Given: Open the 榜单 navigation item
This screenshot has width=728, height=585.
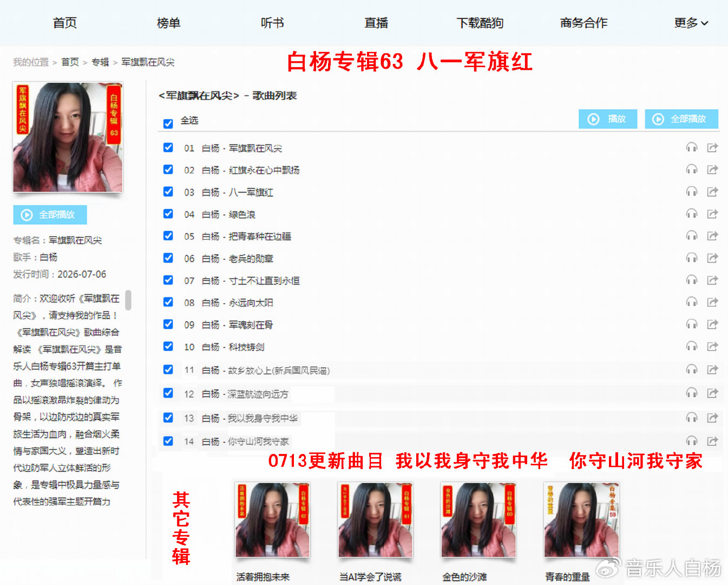Looking at the screenshot, I should click(168, 23).
